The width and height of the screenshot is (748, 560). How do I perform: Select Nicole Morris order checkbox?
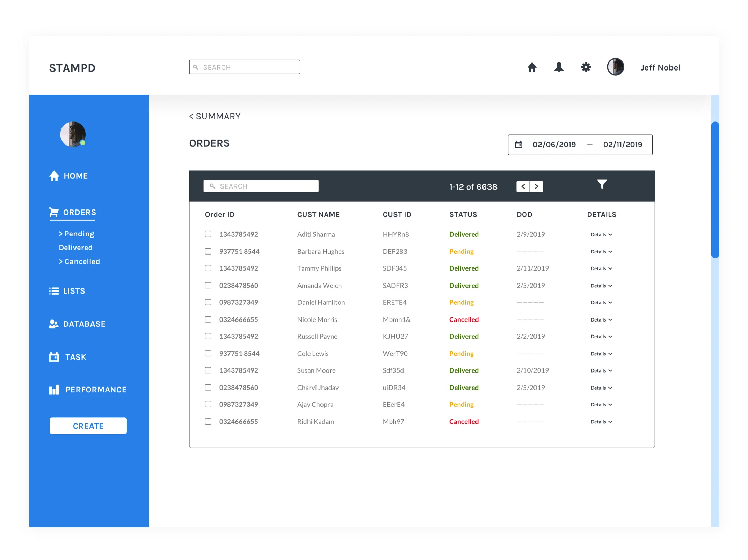click(208, 319)
